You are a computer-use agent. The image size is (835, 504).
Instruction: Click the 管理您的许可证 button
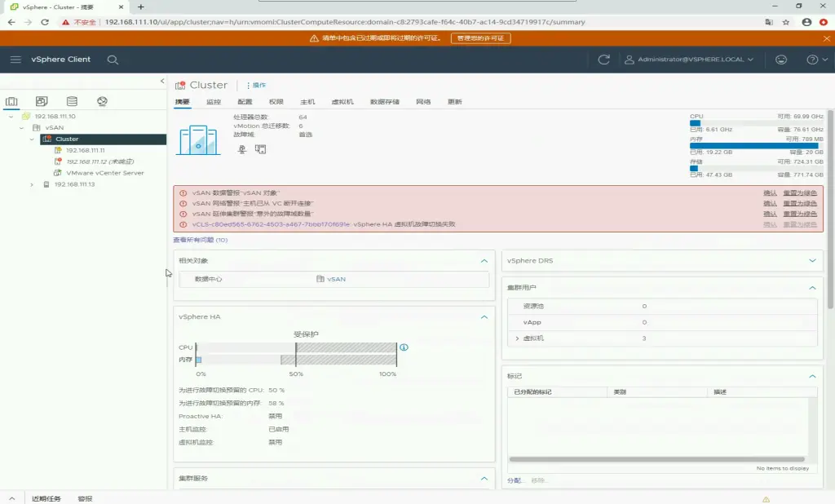coord(480,38)
